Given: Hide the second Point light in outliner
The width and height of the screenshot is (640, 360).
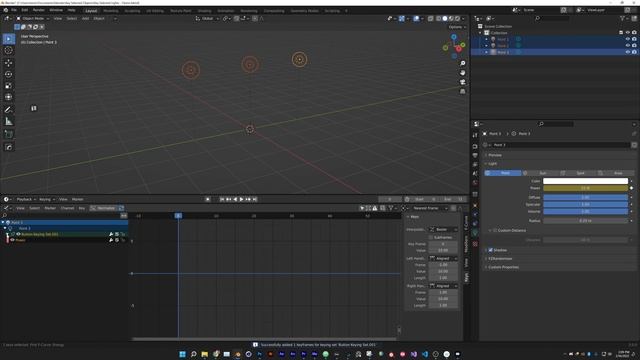Looking at the screenshot, I should point(628,46).
